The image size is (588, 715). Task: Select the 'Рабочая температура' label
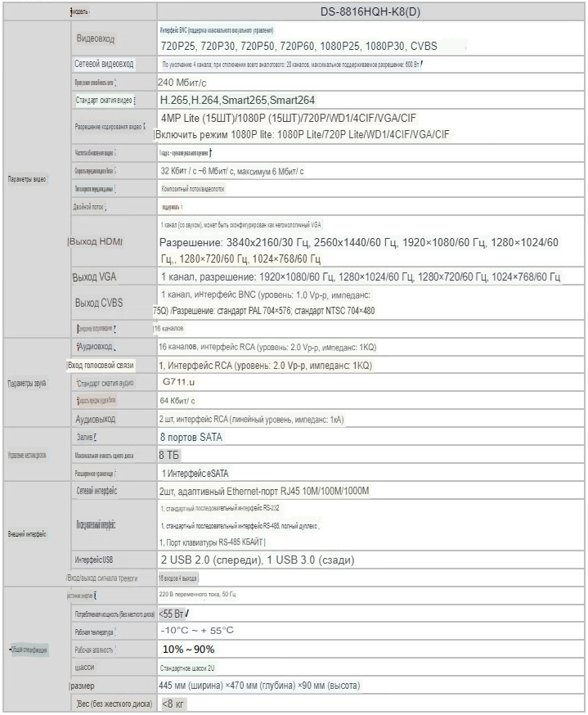point(94,632)
